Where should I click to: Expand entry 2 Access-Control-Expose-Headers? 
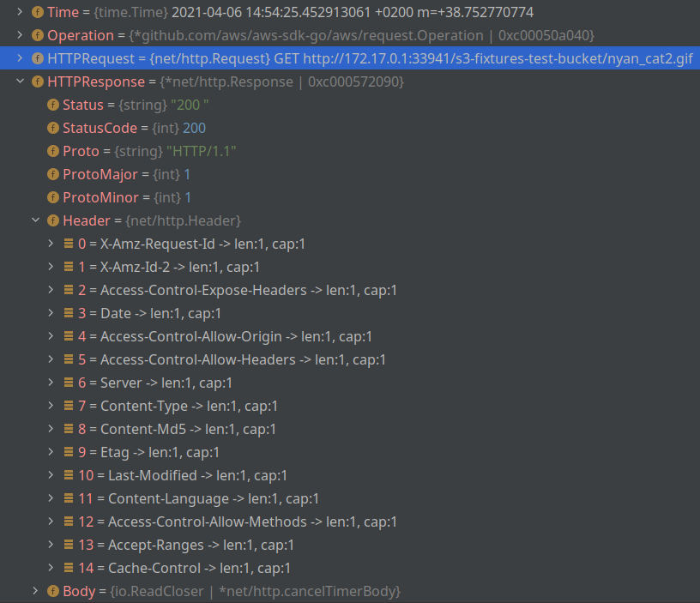(x=51, y=290)
